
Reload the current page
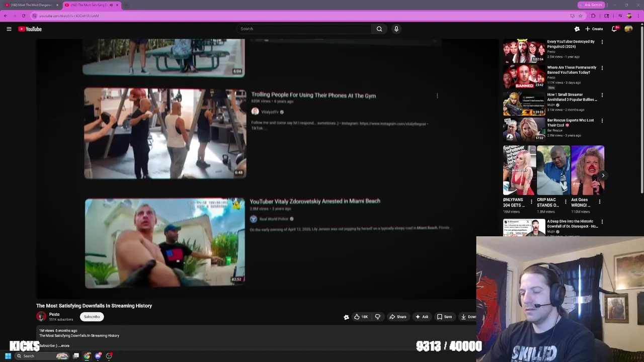[23, 16]
